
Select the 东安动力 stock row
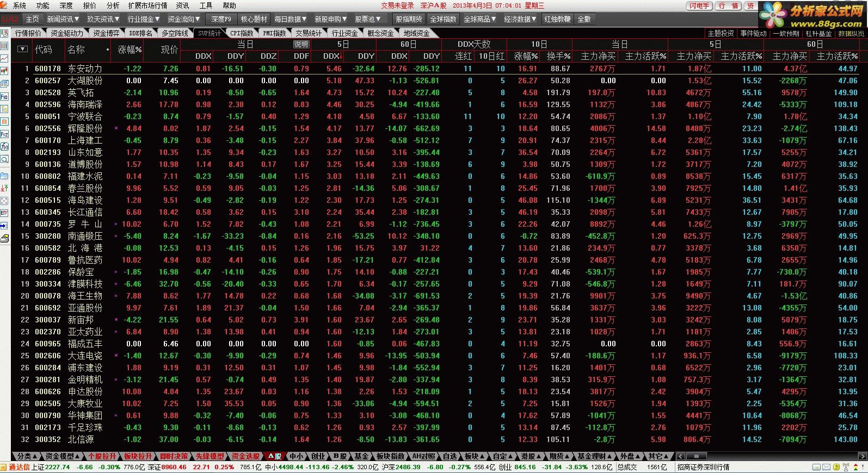point(439,69)
